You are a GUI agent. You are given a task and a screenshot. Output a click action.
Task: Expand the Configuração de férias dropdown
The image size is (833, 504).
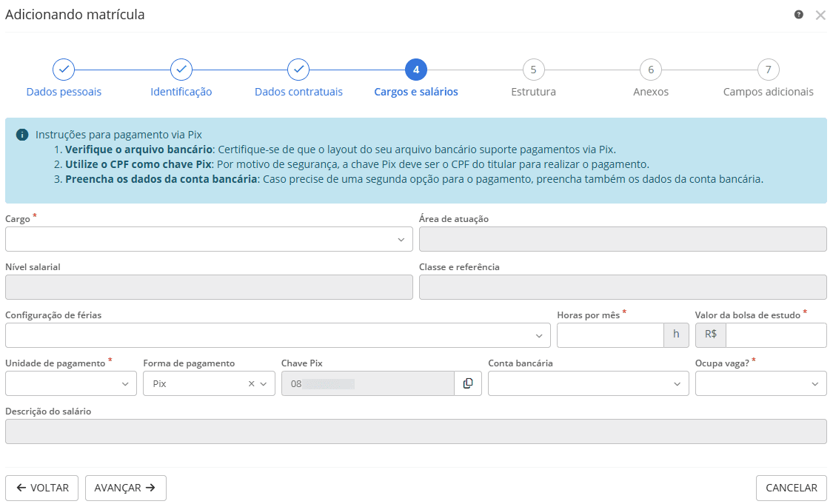coord(278,335)
